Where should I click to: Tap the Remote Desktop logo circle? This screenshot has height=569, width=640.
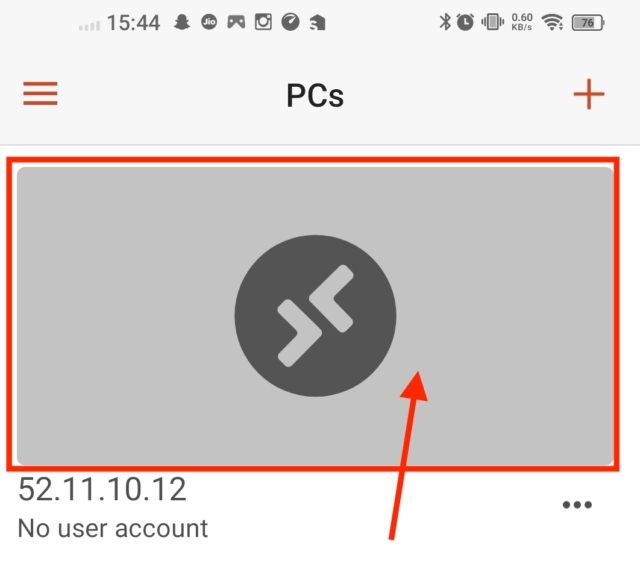coord(315,316)
